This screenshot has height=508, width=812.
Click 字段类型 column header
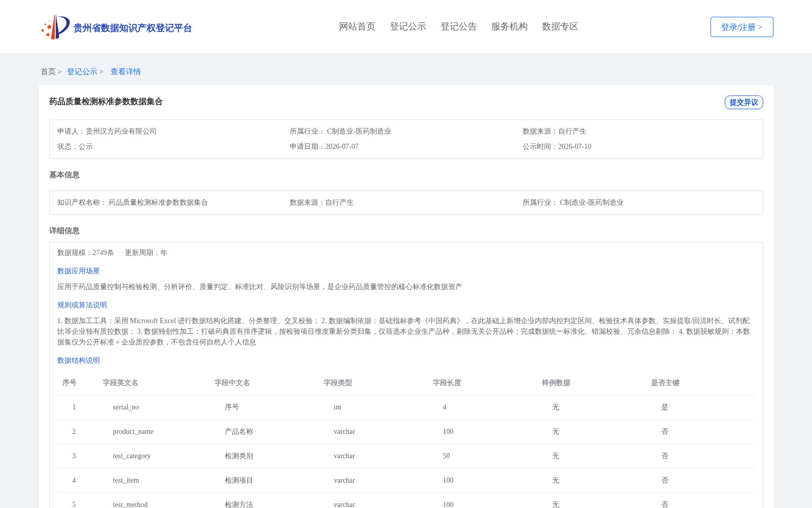338,383
